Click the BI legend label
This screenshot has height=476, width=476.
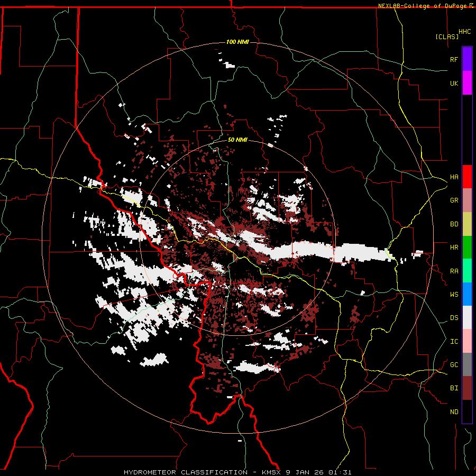point(454,388)
